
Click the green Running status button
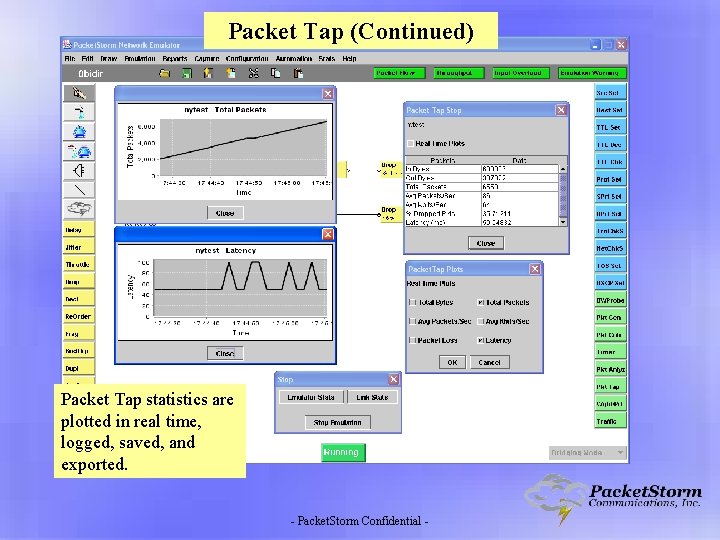(x=343, y=452)
